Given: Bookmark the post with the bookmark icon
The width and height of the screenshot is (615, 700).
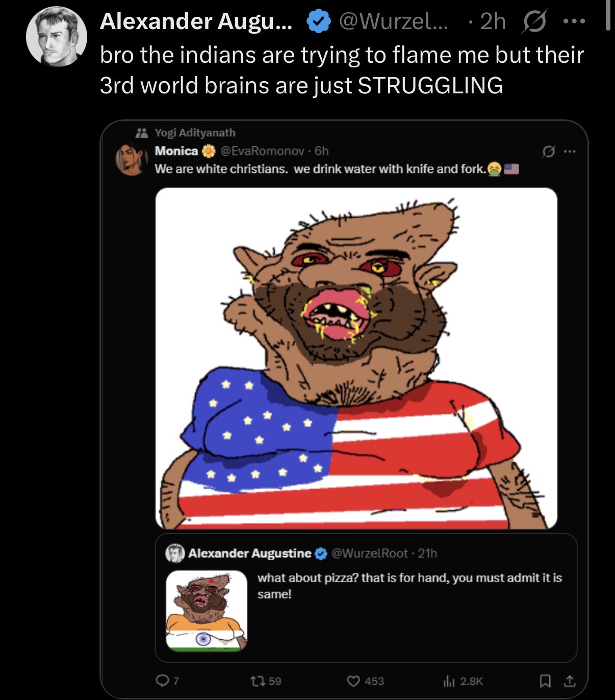Looking at the screenshot, I should [545, 681].
